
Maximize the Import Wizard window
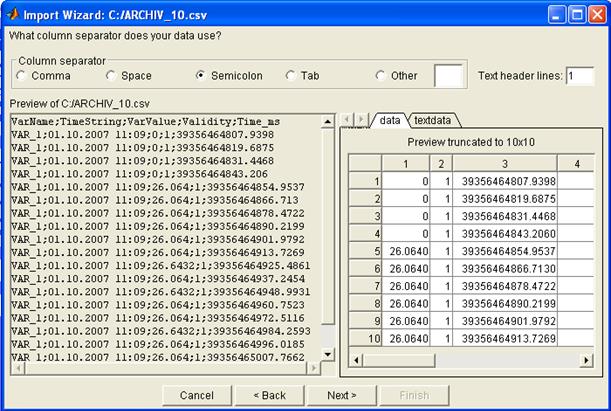576,14
